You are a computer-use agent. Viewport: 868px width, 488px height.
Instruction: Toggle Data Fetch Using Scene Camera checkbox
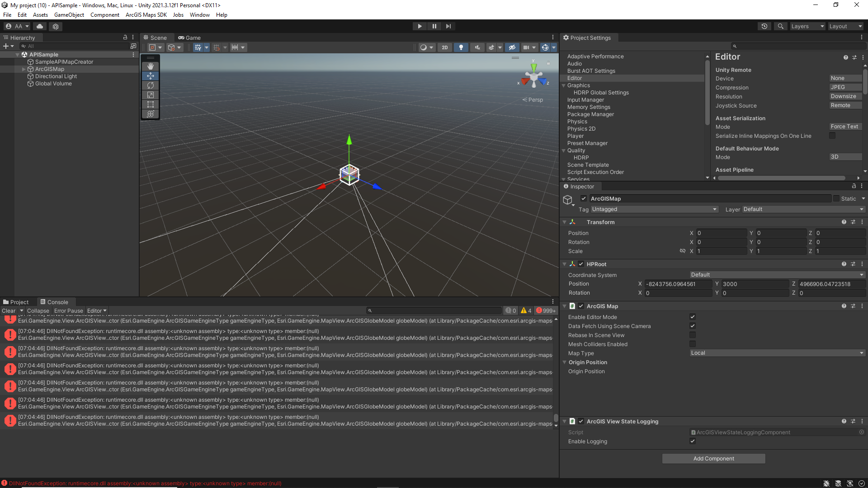coord(693,326)
